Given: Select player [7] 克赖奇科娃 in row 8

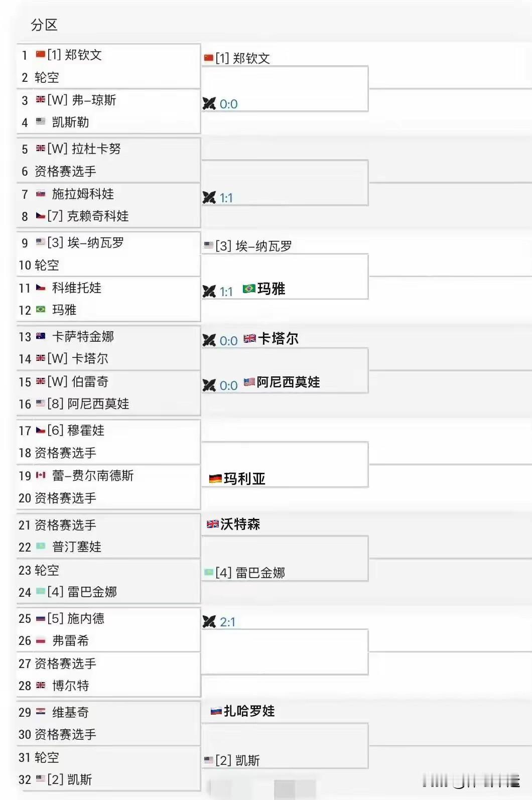Looking at the screenshot, I should click(88, 216).
